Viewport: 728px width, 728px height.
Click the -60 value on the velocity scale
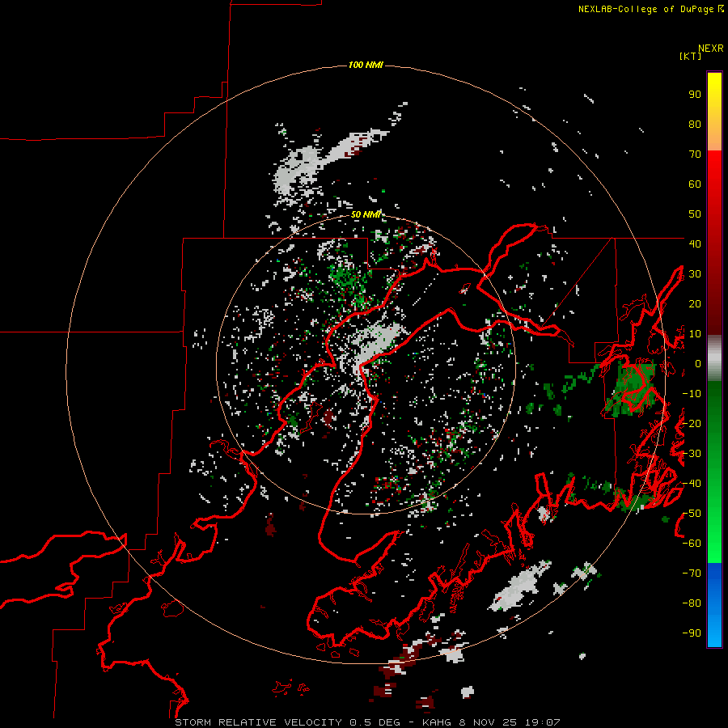coord(692,544)
